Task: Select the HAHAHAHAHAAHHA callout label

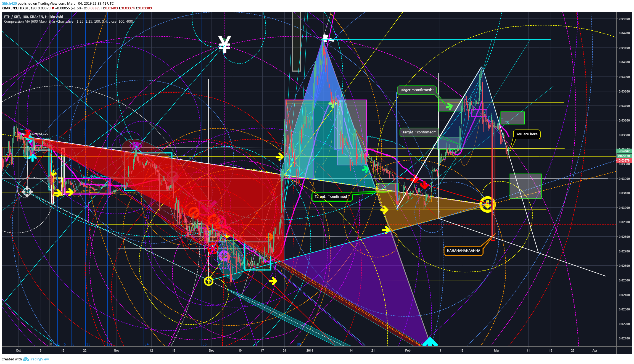Action: pos(463,251)
